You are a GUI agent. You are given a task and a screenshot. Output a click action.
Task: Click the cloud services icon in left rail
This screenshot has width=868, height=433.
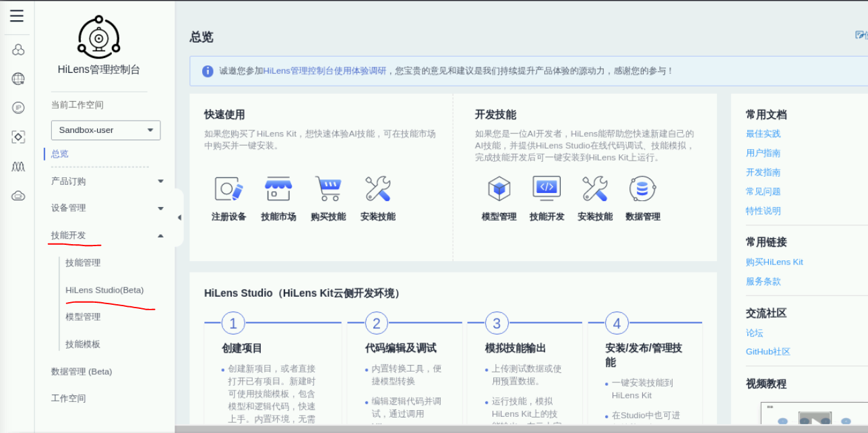[18, 50]
